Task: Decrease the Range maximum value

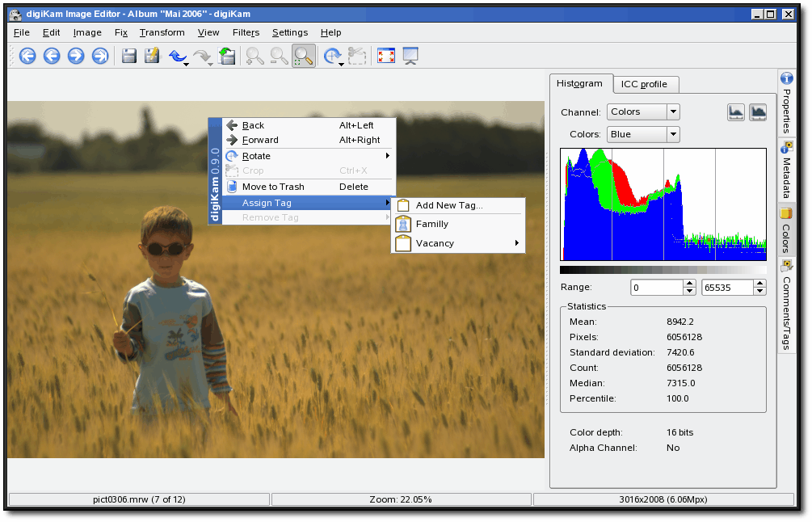Action: pos(759,291)
